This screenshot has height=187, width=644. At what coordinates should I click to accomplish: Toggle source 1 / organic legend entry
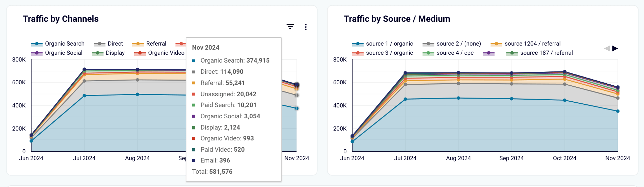pos(382,44)
